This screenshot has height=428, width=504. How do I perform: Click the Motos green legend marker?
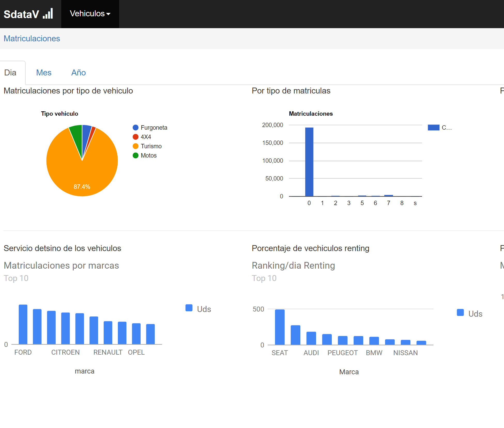pos(135,155)
